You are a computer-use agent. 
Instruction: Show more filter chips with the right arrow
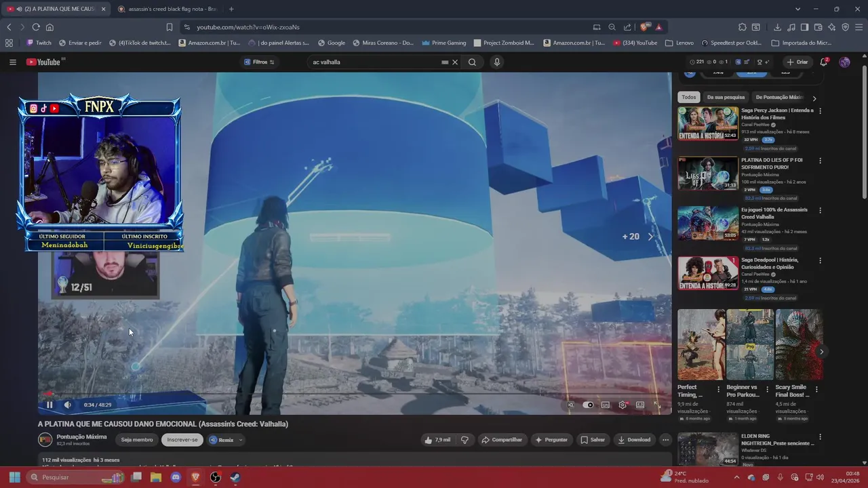[814, 98]
